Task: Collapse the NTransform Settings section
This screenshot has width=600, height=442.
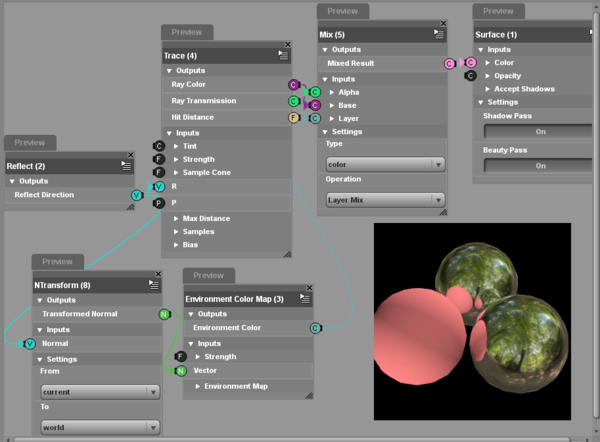Action: (x=40, y=360)
